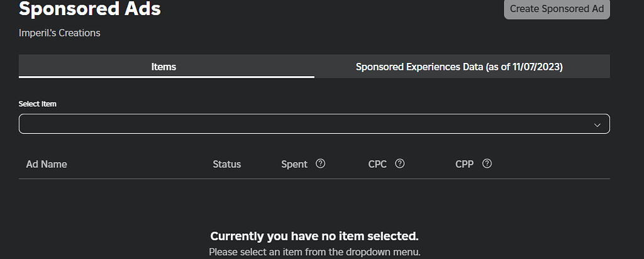The width and height of the screenshot is (644, 259).
Task: Click the Sponsored Ads page heading
Action: pyautogui.click(x=90, y=8)
